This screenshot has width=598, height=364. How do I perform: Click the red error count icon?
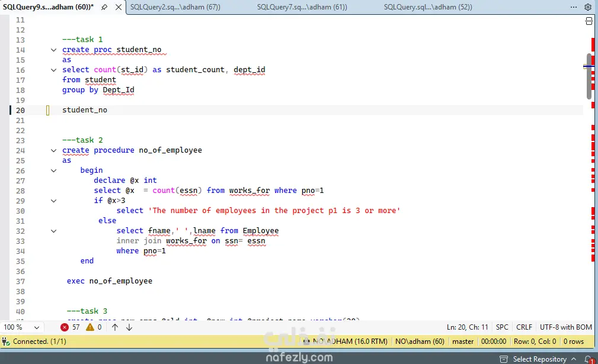tap(65, 327)
